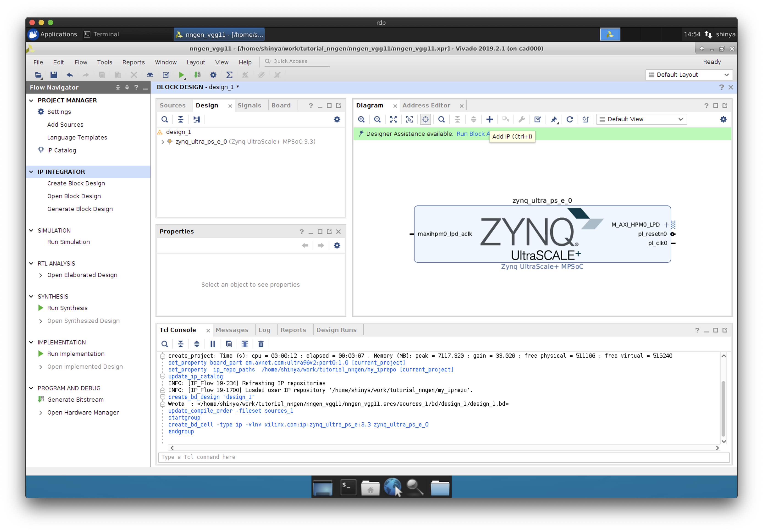The height and width of the screenshot is (532, 763).
Task: Expand M_AXI_HPM0_LPD interface plus sign
Action: pos(666,225)
